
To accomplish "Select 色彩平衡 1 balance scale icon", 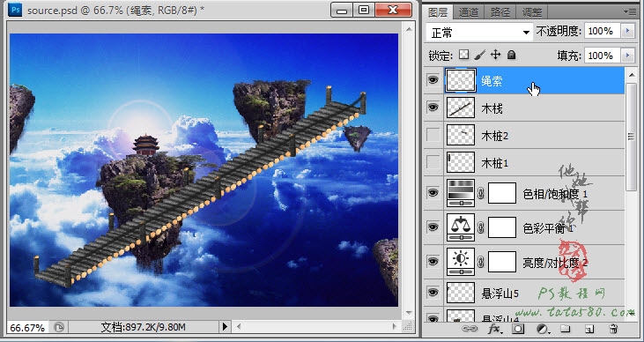I will pos(461,227).
